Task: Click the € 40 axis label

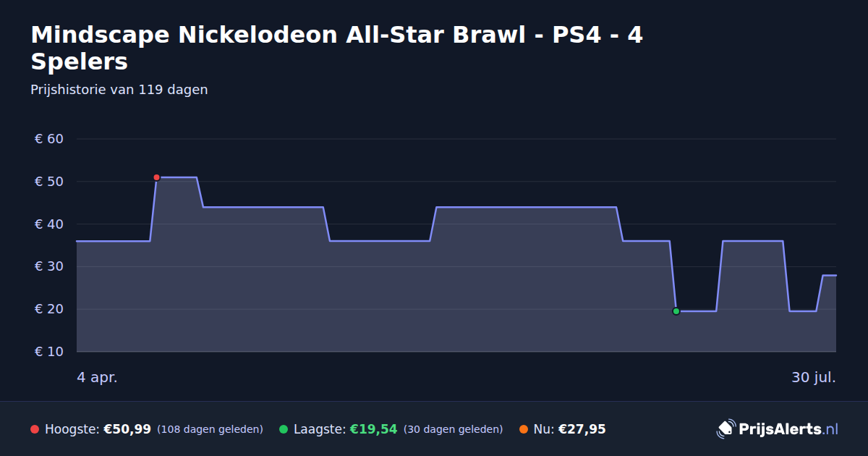Action: [x=49, y=224]
